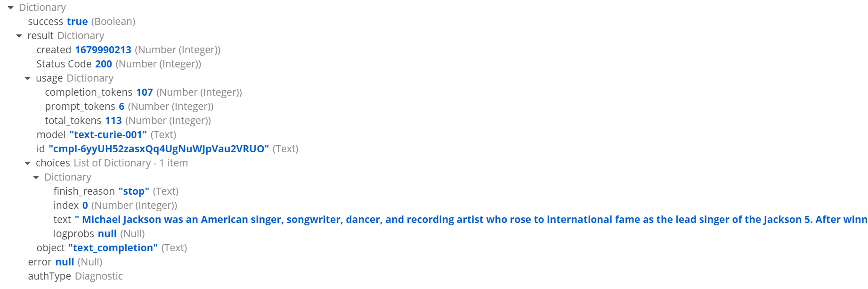Select the total_tokens 113 row
Image resolution: width=868 pixels, height=289 pixels.
coord(127,121)
